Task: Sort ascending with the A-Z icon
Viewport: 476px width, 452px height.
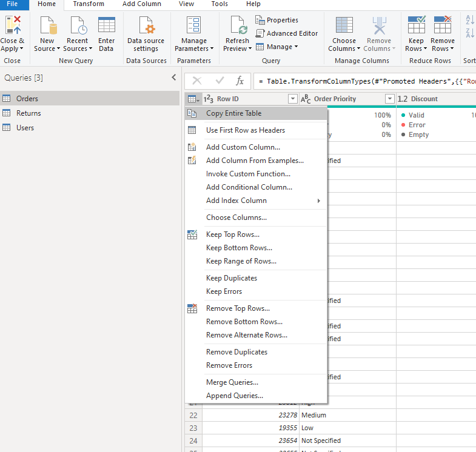Action: click(x=469, y=20)
